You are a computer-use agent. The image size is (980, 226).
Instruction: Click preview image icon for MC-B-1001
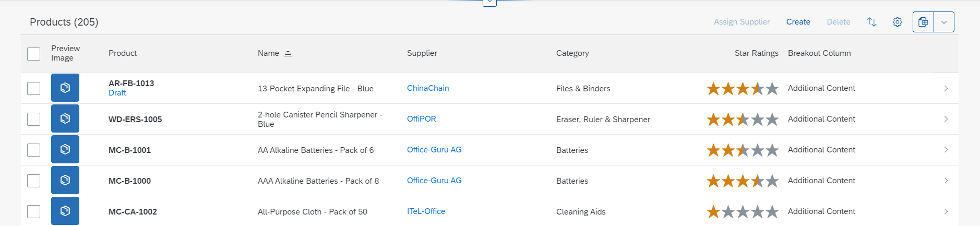tap(65, 149)
